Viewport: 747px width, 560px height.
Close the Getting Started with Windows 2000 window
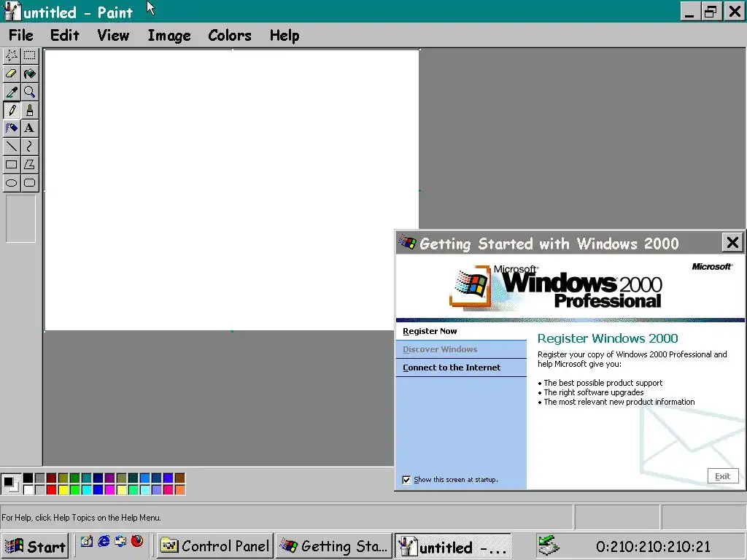pos(732,243)
